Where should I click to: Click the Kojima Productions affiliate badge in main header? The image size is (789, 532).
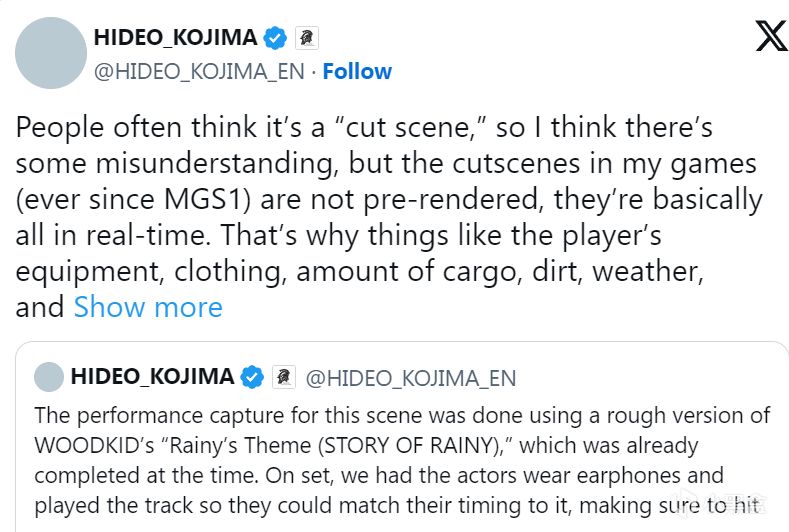(306, 38)
